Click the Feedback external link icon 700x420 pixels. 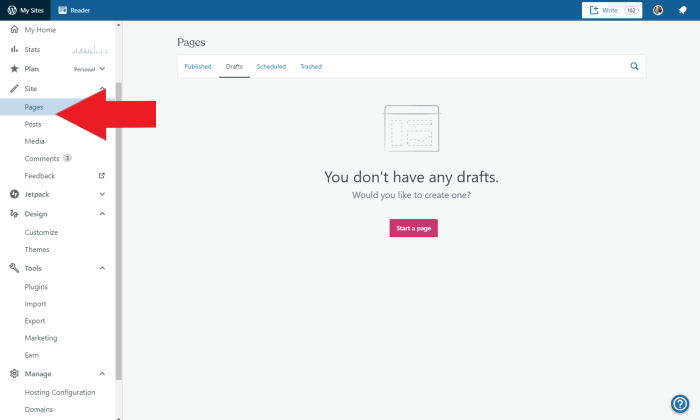point(102,176)
